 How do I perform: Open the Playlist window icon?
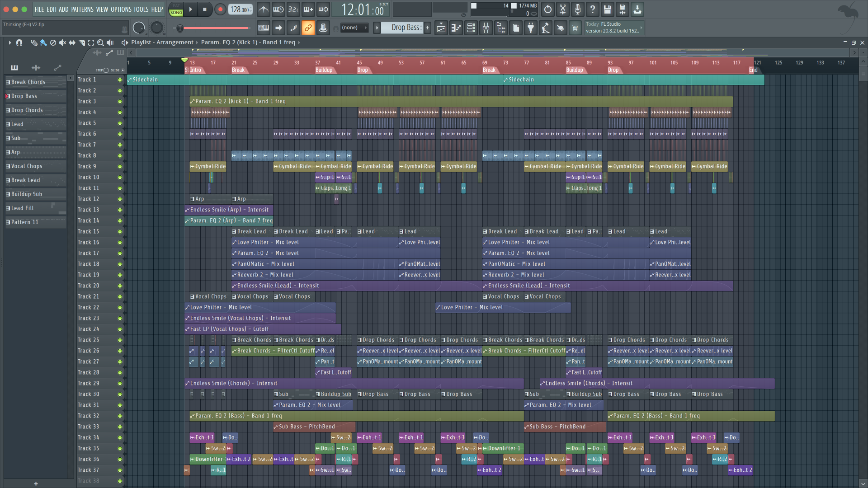441,28
